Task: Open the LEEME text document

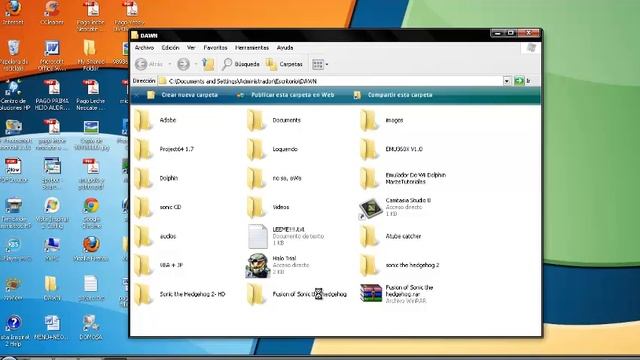Action: pos(285,236)
